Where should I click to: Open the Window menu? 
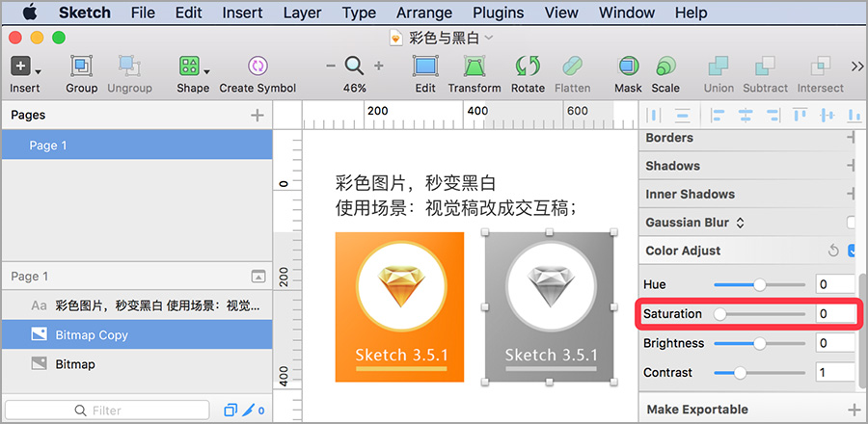626,13
